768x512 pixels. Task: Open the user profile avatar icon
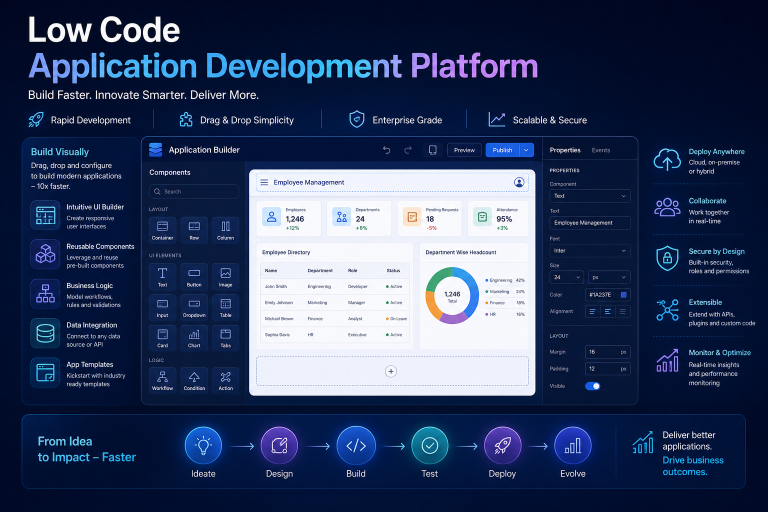519,182
